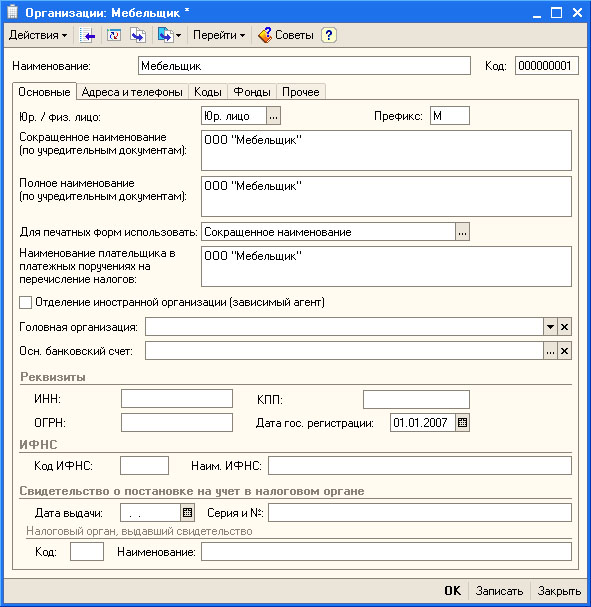Click the Серия и № input field

pos(420,513)
